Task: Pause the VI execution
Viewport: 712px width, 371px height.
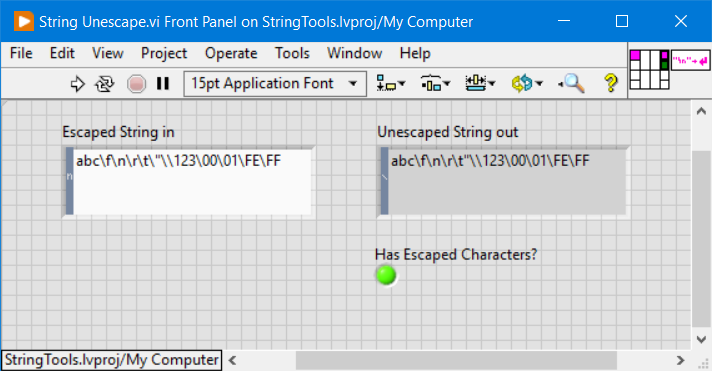Action: (163, 84)
